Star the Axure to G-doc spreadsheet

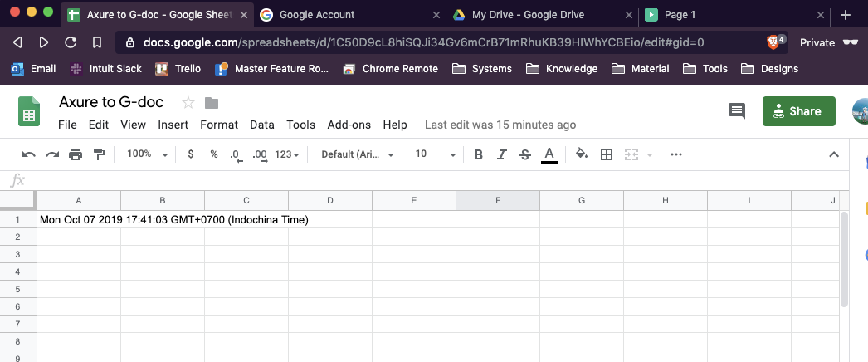(x=188, y=103)
